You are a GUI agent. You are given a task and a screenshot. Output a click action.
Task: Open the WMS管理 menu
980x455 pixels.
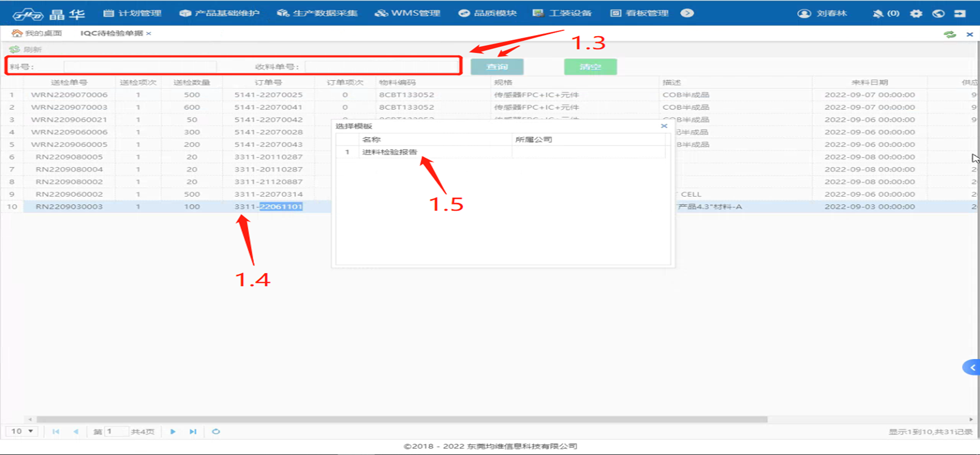[x=408, y=13]
